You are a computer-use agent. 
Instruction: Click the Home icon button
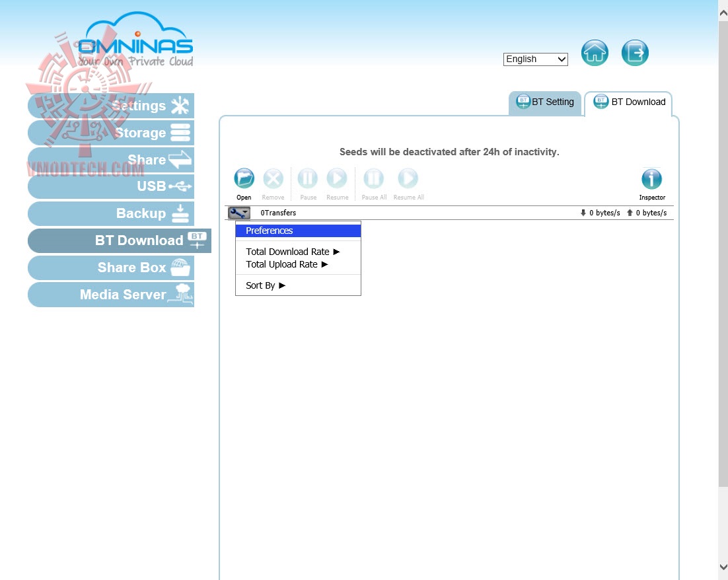(595, 53)
